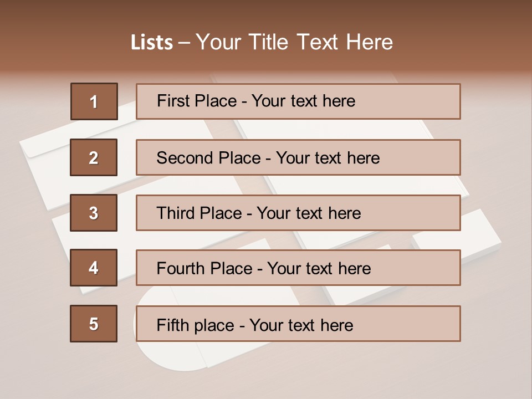Click the word "Fourth" in list
The width and height of the screenshot is (532, 399).
pyautogui.click(x=180, y=268)
